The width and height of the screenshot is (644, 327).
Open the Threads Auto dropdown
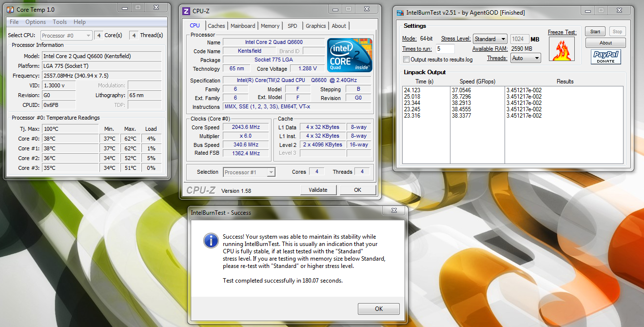click(526, 58)
